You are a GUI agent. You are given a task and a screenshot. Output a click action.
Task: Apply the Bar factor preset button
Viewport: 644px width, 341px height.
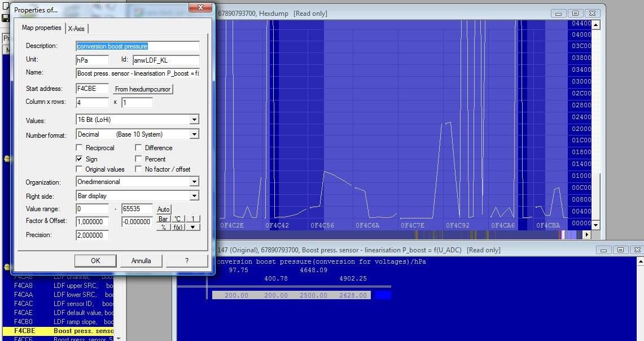[164, 219]
